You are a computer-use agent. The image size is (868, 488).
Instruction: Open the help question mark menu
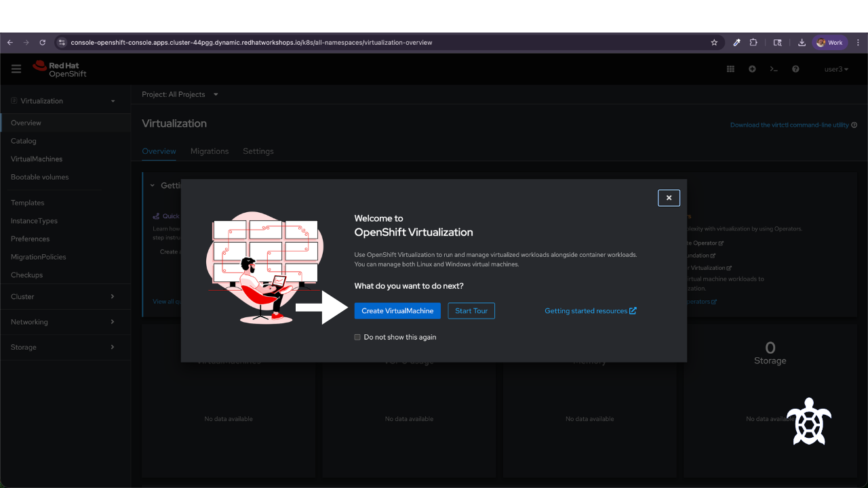795,69
